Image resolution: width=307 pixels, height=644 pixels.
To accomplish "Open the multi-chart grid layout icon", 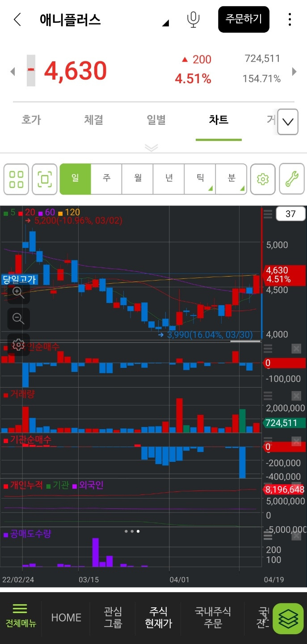I will (17, 179).
